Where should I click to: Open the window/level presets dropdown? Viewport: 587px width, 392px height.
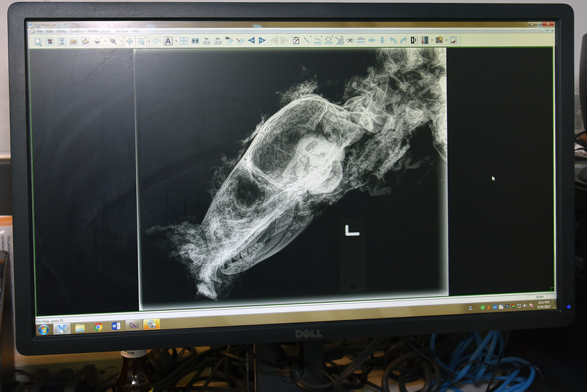(432, 40)
